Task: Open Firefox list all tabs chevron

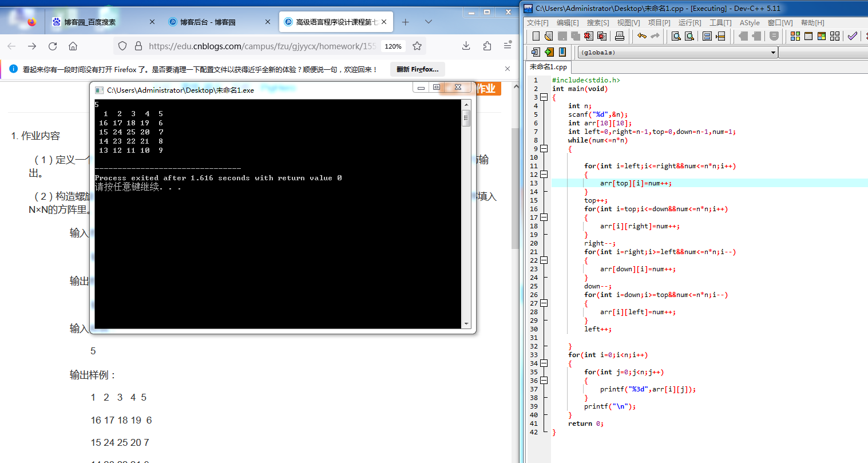Action: pyautogui.click(x=429, y=22)
